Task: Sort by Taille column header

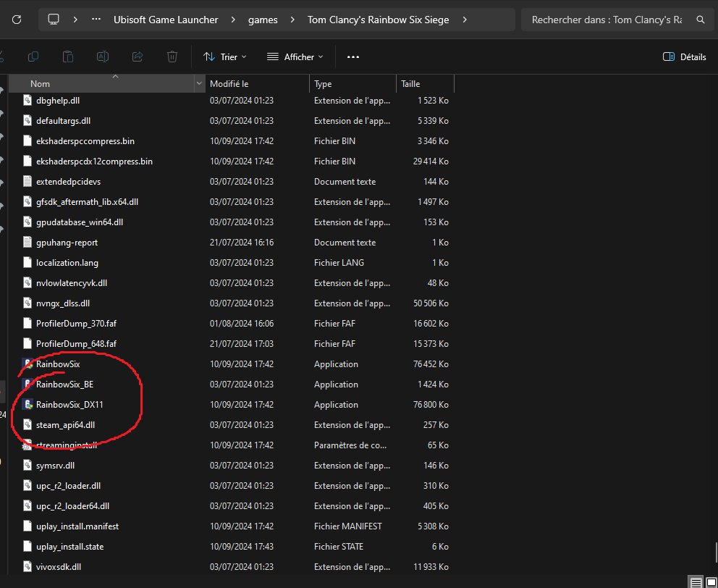Action: point(425,84)
